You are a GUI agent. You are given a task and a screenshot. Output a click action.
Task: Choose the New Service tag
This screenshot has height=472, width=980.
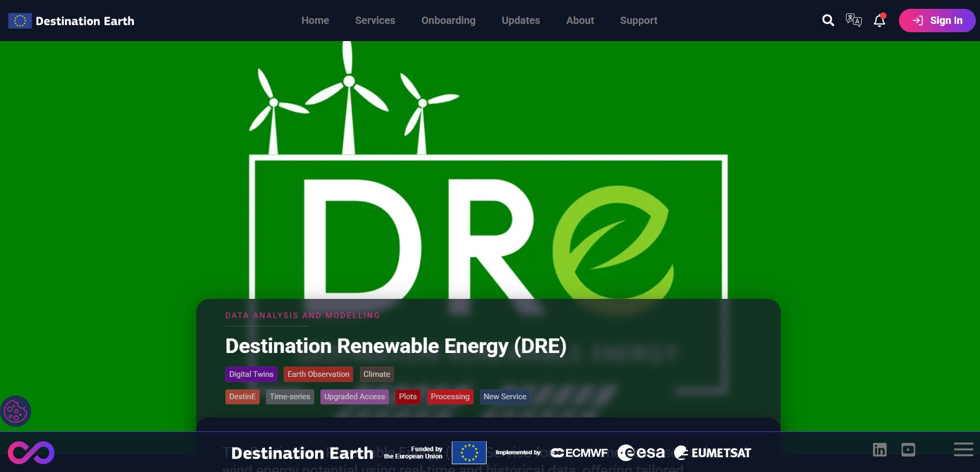pos(505,397)
